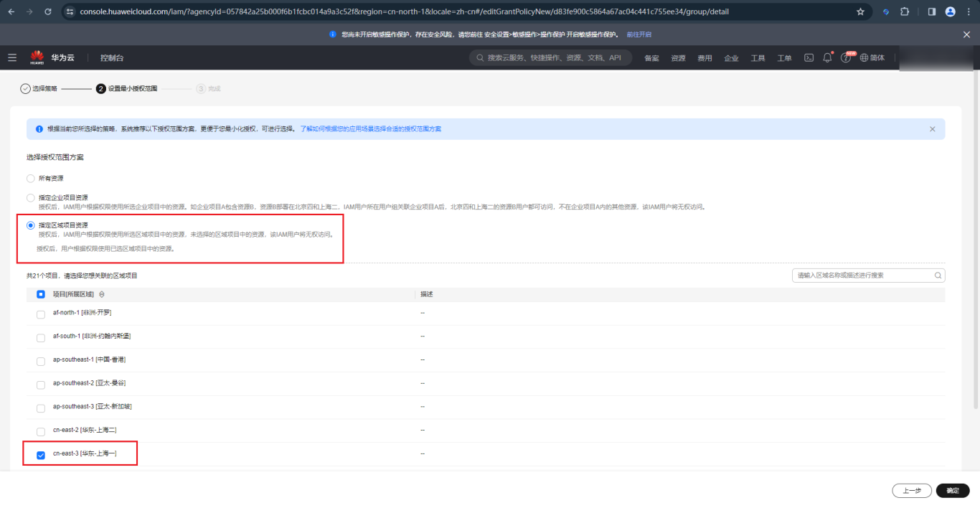Check the af-north-1 region checkbox
This screenshot has height=508, width=980.
(x=41, y=314)
